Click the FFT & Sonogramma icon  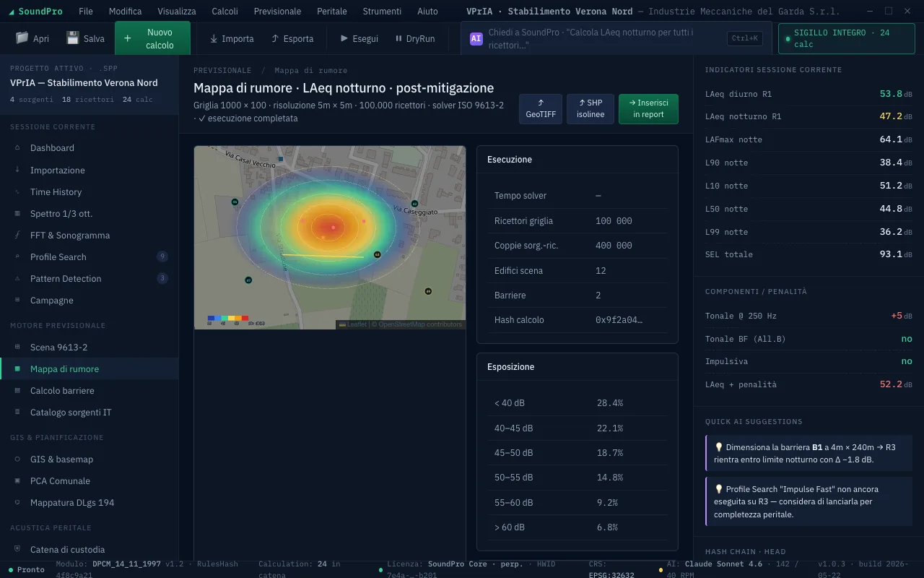(x=17, y=236)
